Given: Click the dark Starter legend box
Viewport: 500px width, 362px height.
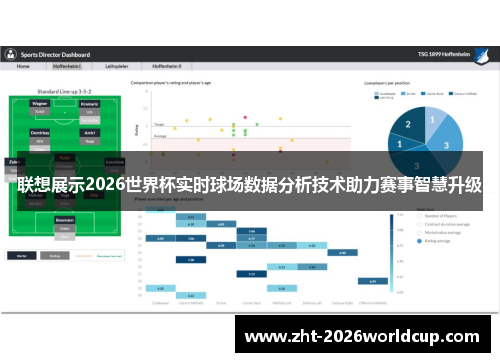Looking at the screenshot, I should (22, 256).
